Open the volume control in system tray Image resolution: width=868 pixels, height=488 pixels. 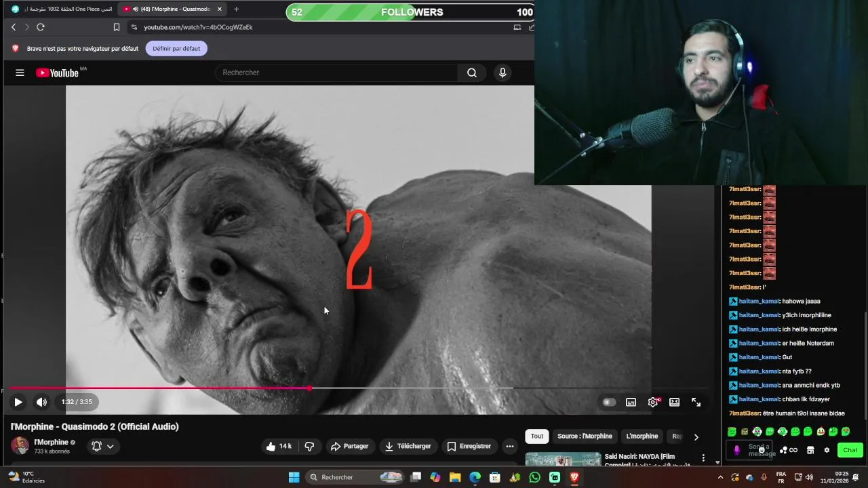(x=809, y=477)
